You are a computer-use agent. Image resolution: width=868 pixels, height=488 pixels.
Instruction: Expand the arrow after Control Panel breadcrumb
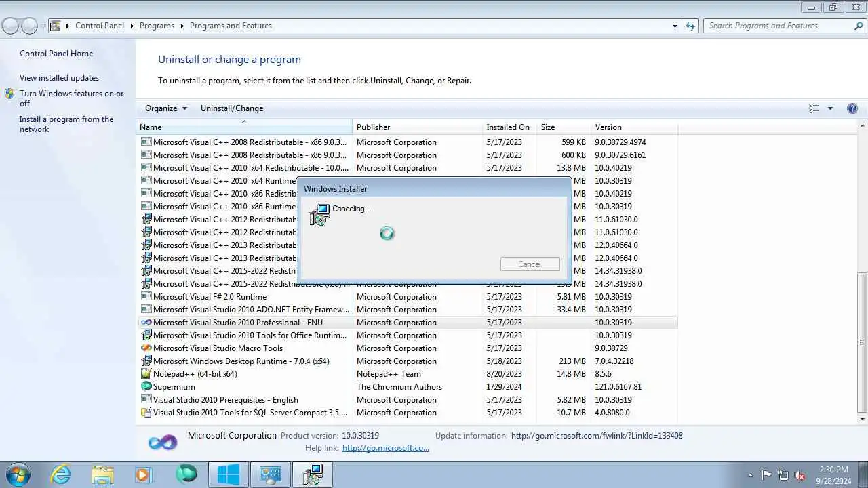pyautogui.click(x=132, y=26)
